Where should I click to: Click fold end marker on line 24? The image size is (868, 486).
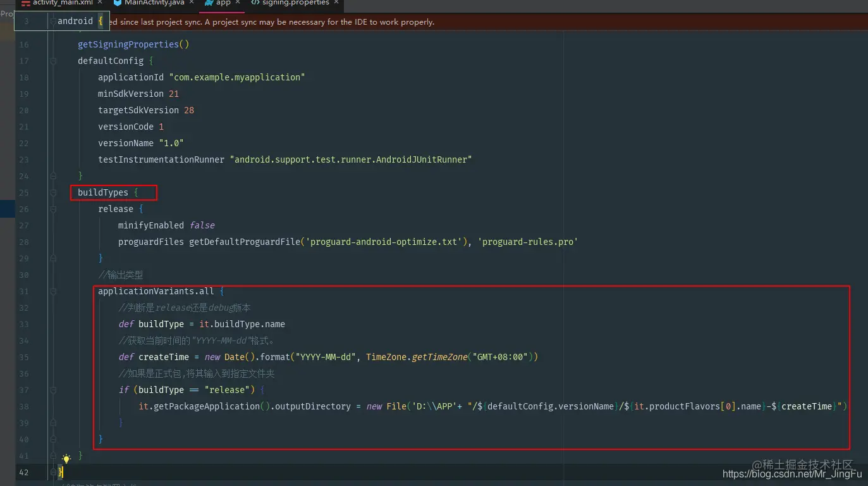pos(54,176)
